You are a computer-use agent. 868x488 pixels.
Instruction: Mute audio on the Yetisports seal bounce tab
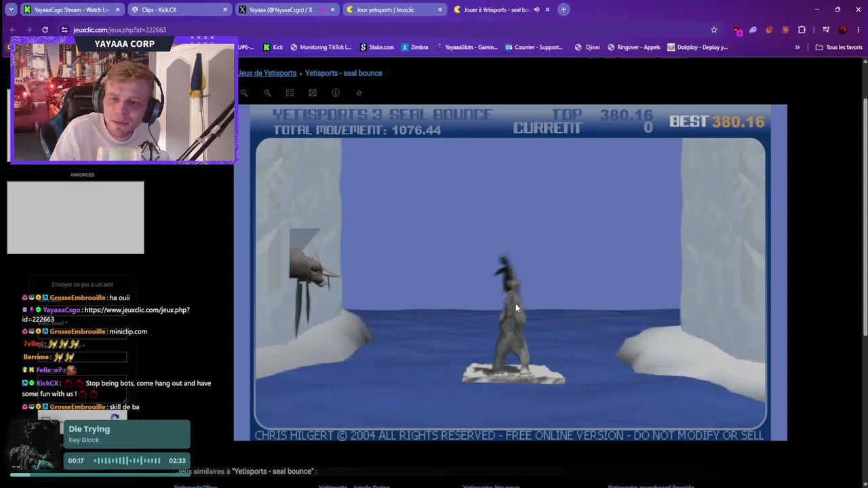pos(536,9)
